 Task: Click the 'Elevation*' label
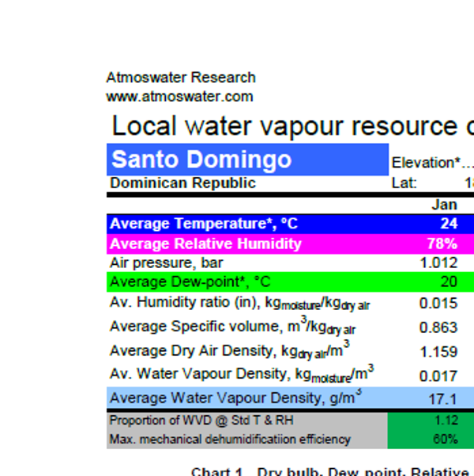(x=426, y=163)
